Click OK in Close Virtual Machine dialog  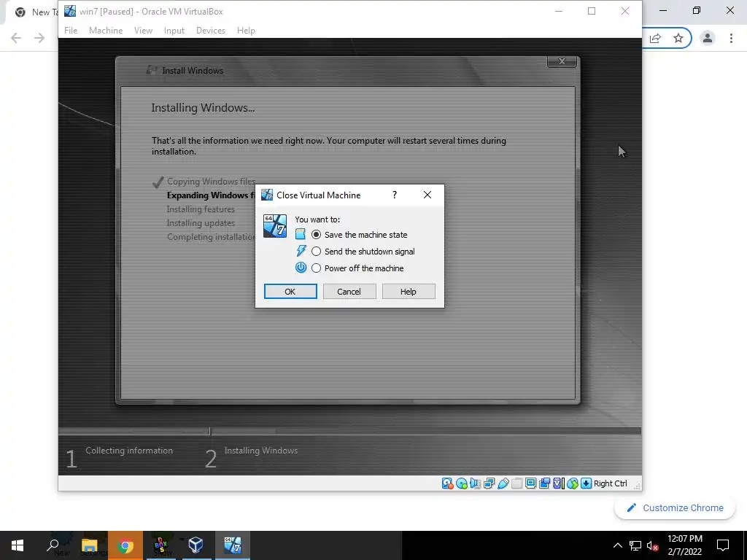point(290,292)
